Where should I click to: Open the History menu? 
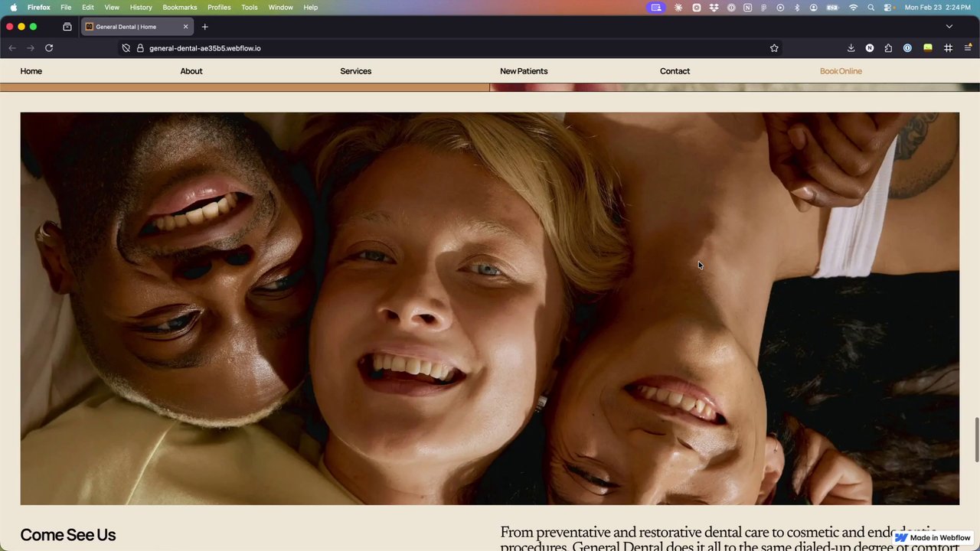pos(141,7)
